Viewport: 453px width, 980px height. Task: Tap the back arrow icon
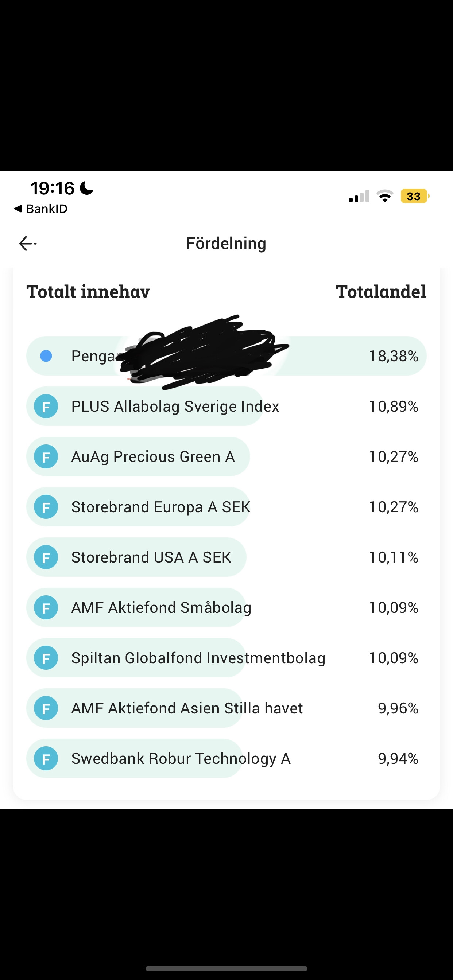(27, 244)
